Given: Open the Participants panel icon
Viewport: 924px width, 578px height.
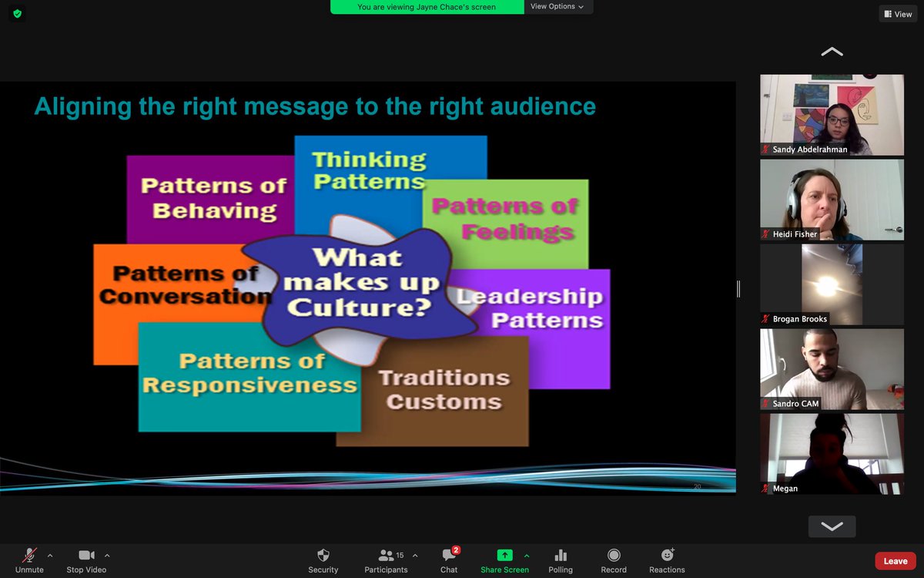Looking at the screenshot, I should point(386,555).
